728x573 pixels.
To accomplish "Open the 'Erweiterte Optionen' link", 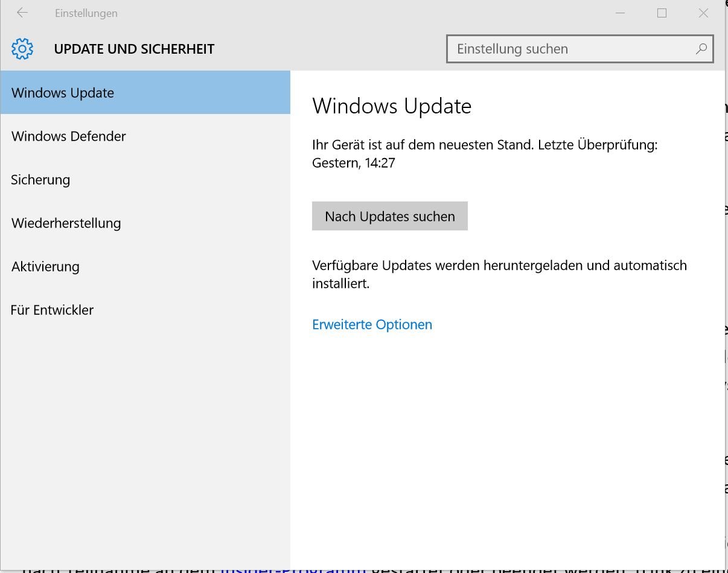I will (372, 324).
